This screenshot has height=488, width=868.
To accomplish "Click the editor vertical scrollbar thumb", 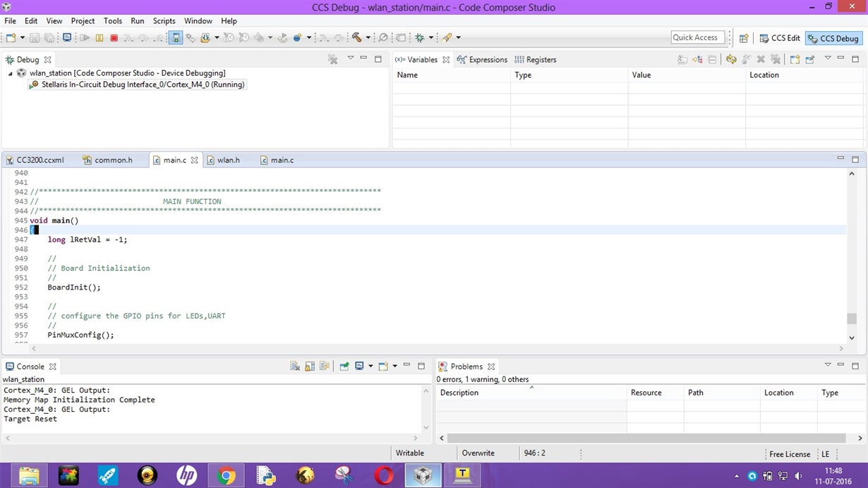I will coord(852,319).
